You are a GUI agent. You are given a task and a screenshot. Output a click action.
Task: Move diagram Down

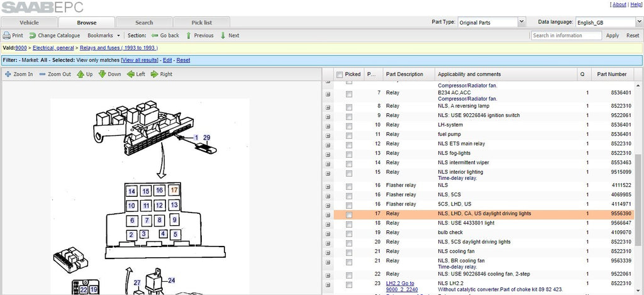pos(109,74)
